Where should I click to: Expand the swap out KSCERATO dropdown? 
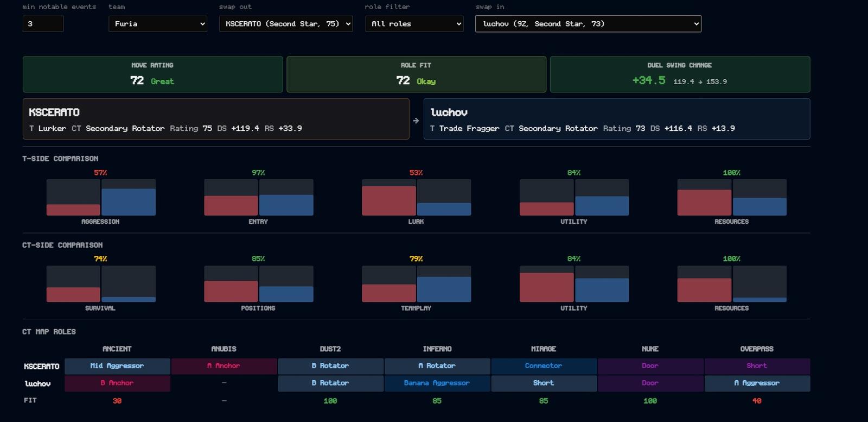pyautogui.click(x=286, y=24)
